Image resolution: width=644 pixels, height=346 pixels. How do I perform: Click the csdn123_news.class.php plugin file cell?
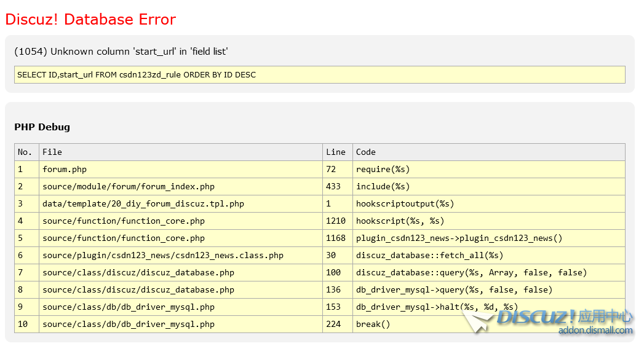tap(162, 255)
